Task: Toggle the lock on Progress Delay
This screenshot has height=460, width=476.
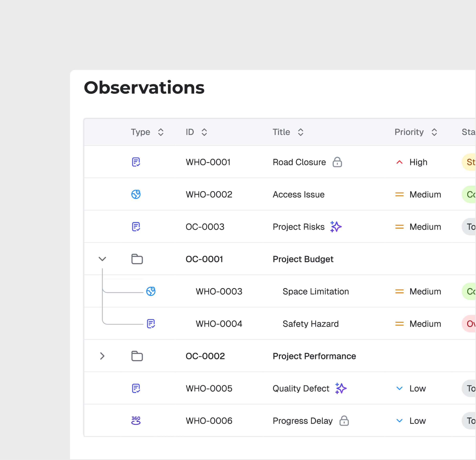Action: [x=345, y=421]
